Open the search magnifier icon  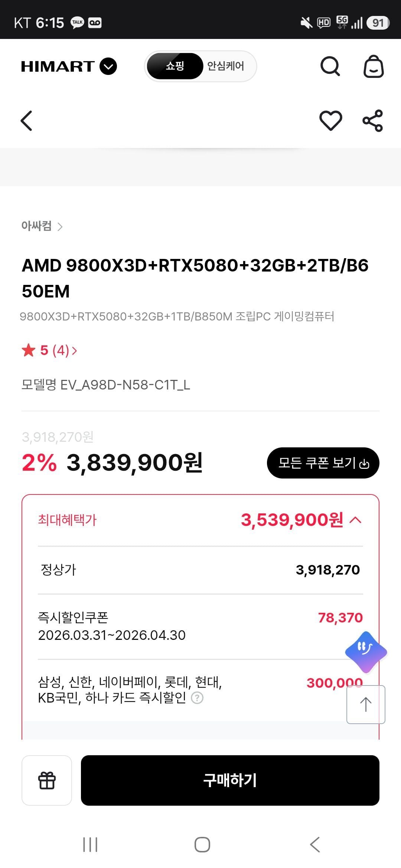(x=330, y=66)
